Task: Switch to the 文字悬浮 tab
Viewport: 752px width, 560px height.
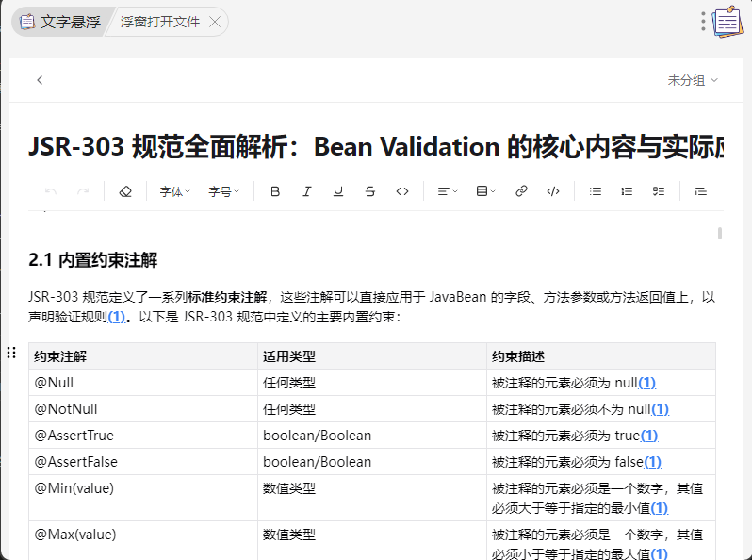Action: [61, 22]
